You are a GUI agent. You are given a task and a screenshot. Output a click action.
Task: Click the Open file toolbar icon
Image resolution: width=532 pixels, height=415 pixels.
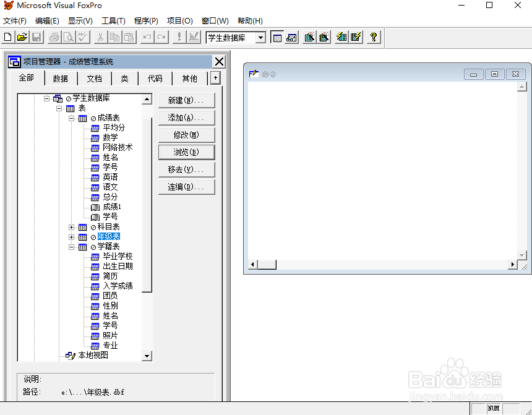coord(22,37)
